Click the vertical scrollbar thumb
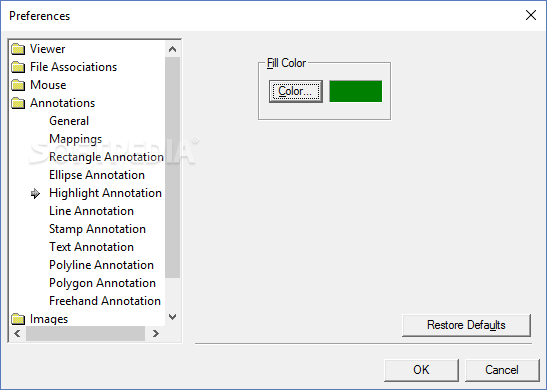This screenshot has height=390, width=547. [172, 167]
